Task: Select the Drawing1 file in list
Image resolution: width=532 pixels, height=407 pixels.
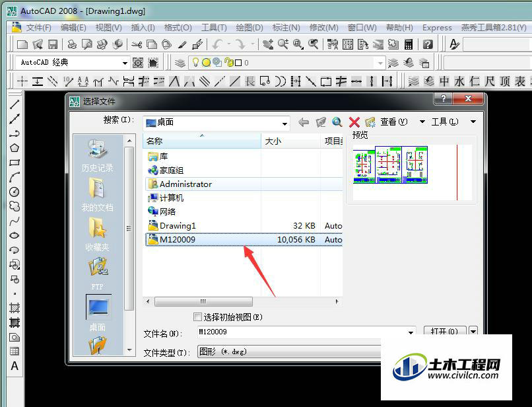Action: 244,225
